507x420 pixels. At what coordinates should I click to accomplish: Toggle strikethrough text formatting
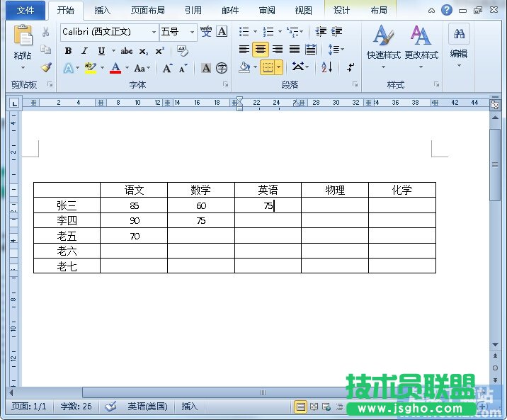pyautogui.click(x=127, y=51)
